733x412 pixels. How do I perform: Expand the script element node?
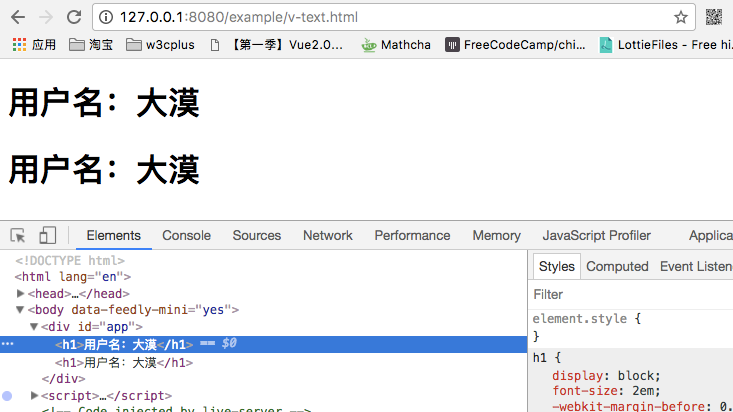[x=34, y=395]
